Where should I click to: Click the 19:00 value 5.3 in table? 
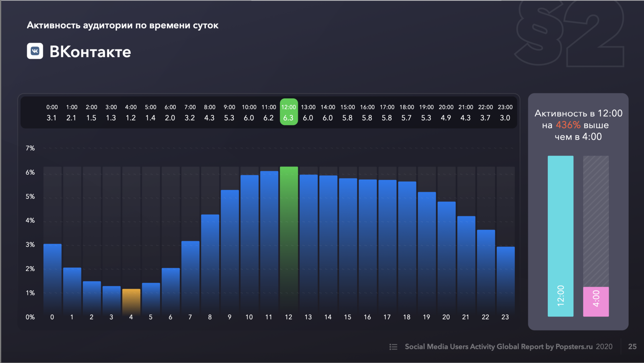(426, 118)
